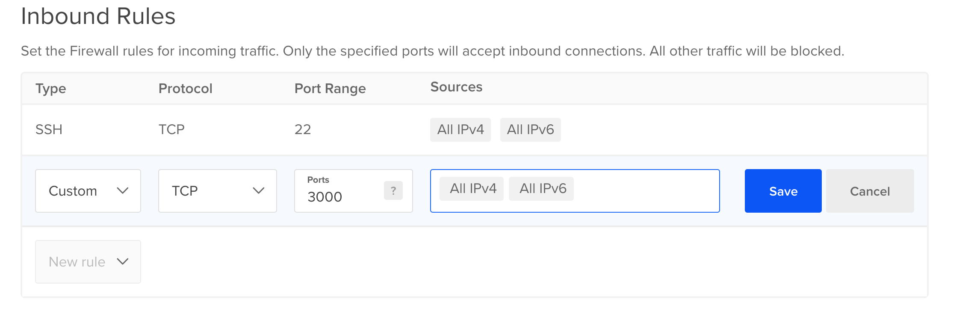This screenshot has width=980, height=322.
Task: Click the chevron arrow in Custom dropdown
Action: [123, 191]
